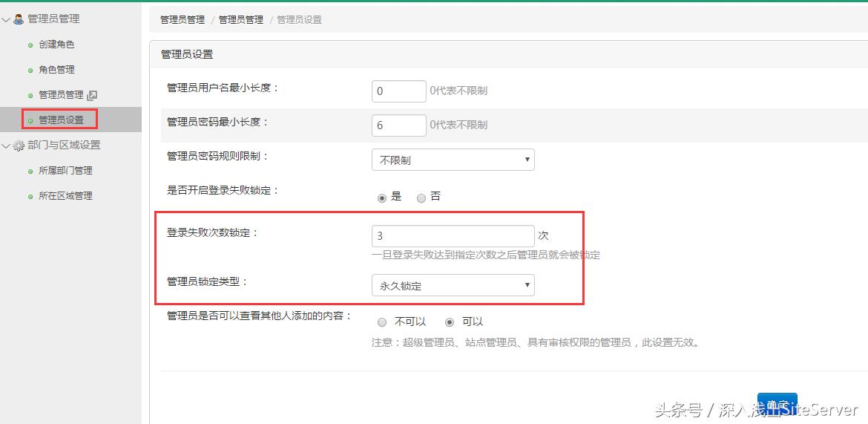
Task: Click the 管理员用户名最小长度 label
Action: 223,88
